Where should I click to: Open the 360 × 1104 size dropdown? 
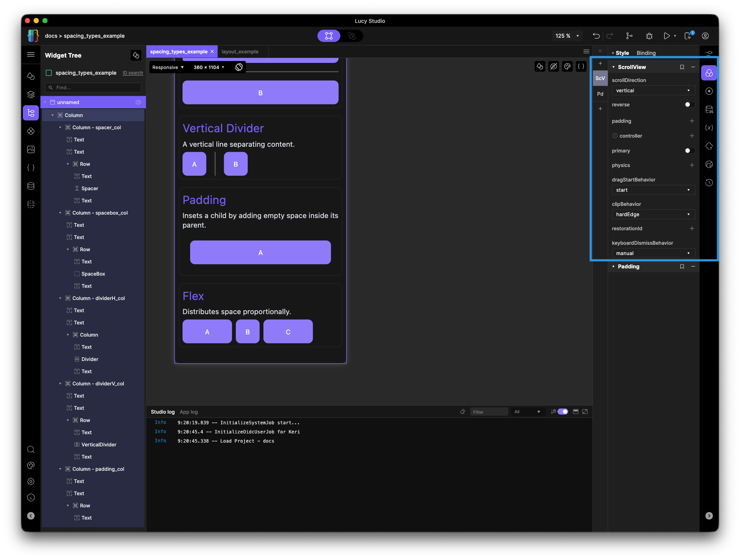pos(209,67)
